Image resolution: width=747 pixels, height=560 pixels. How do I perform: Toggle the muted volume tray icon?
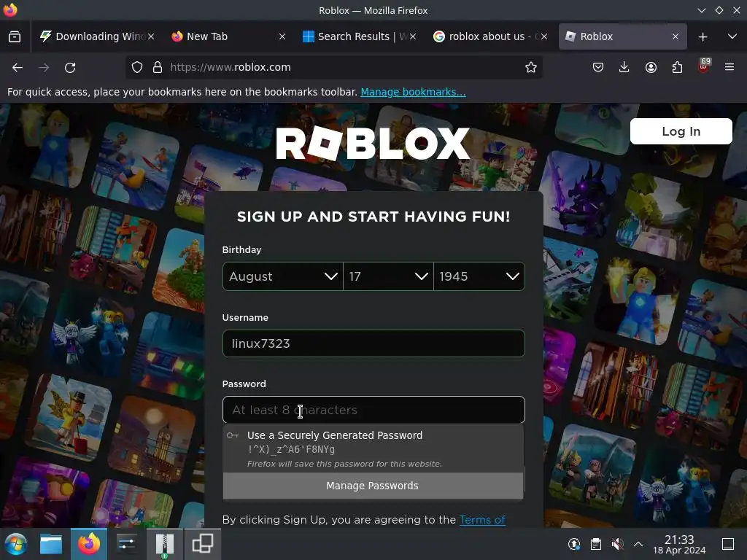(x=617, y=544)
